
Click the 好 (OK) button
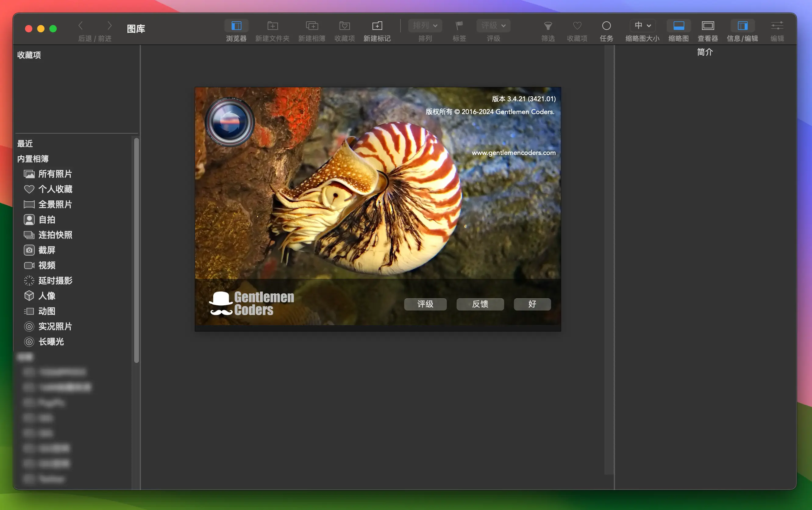(533, 303)
